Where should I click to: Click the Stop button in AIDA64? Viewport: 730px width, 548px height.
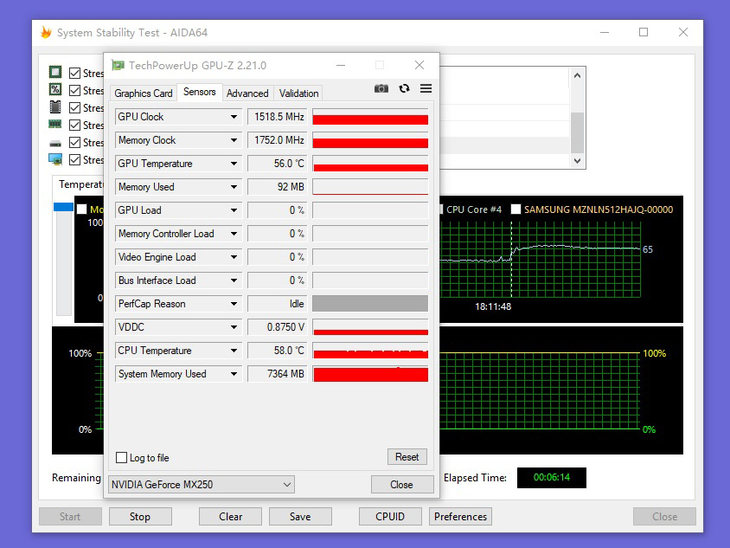pyautogui.click(x=140, y=517)
